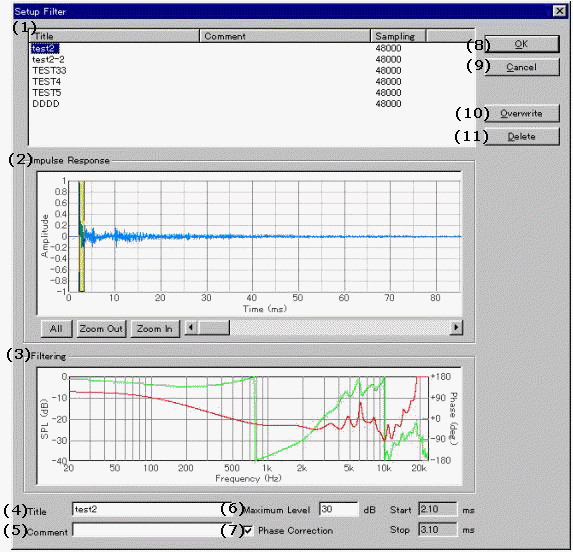The image size is (573, 552).
Task: Click the right scroll arrow under the impulse graph
Action: 456,327
